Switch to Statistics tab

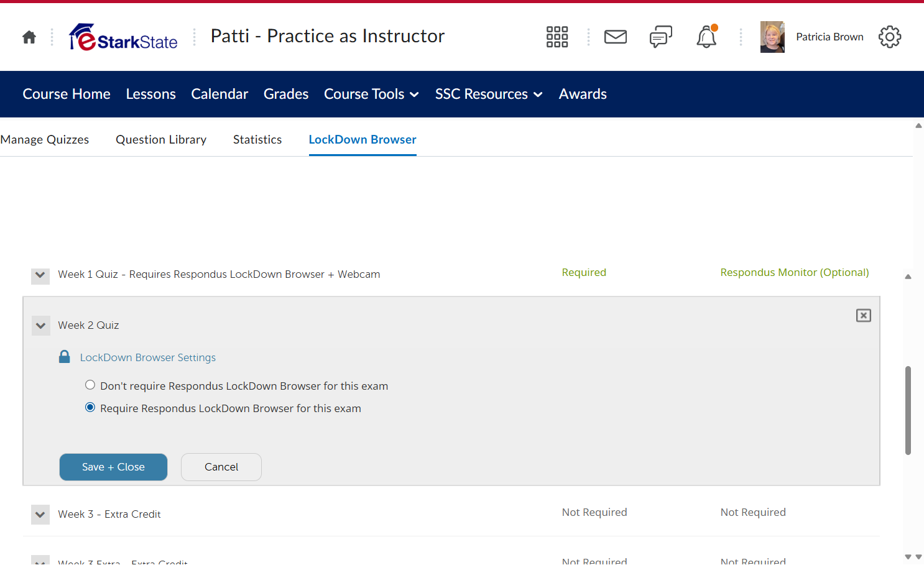click(x=257, y=140)
